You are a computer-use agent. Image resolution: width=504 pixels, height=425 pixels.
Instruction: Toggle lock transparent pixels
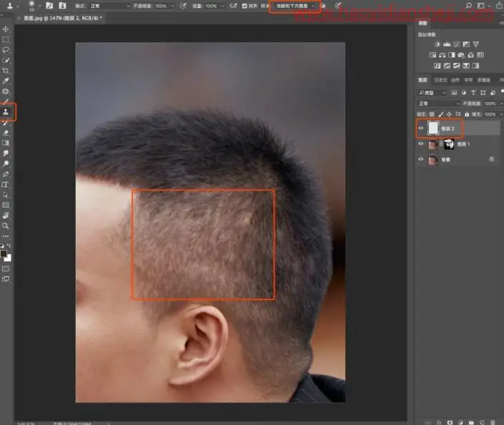(432, 114)
